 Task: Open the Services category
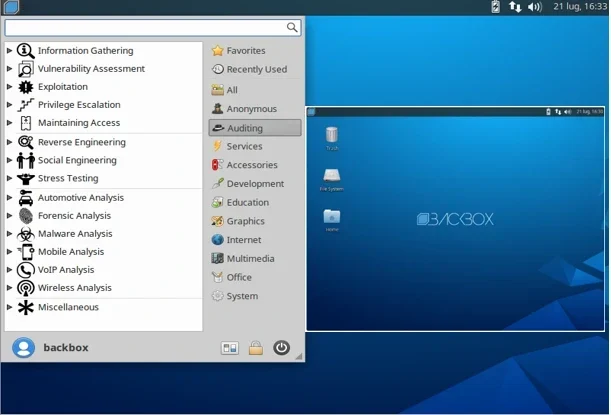click(255, 147)
